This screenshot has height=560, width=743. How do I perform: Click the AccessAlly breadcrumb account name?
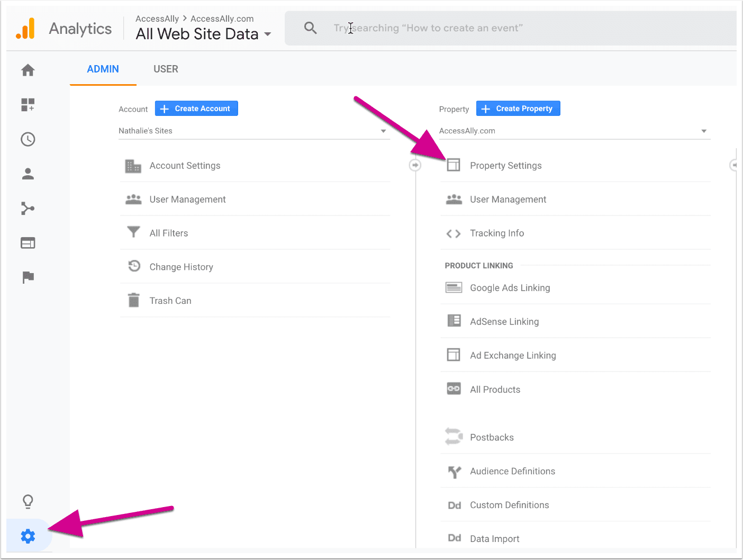pos(157,19)
